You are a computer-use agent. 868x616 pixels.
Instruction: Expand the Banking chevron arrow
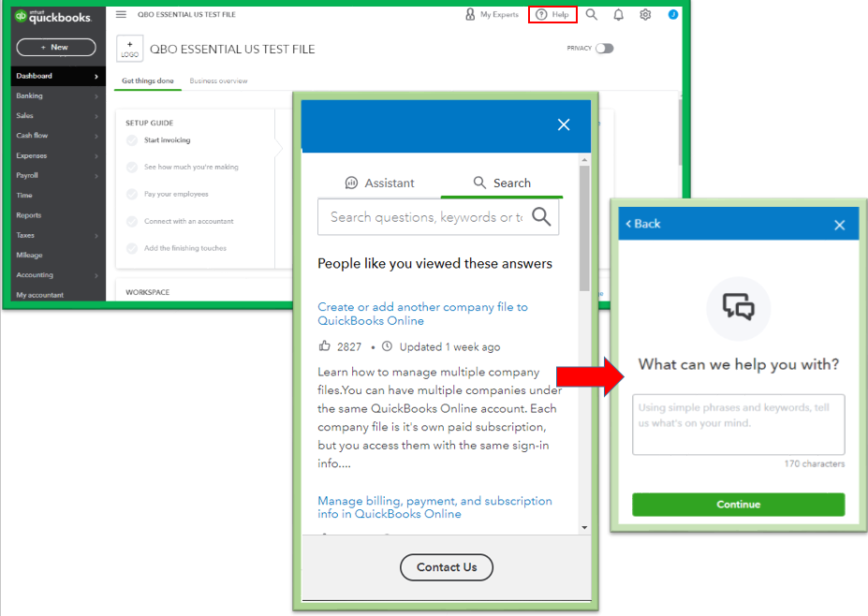click(96, 96)
